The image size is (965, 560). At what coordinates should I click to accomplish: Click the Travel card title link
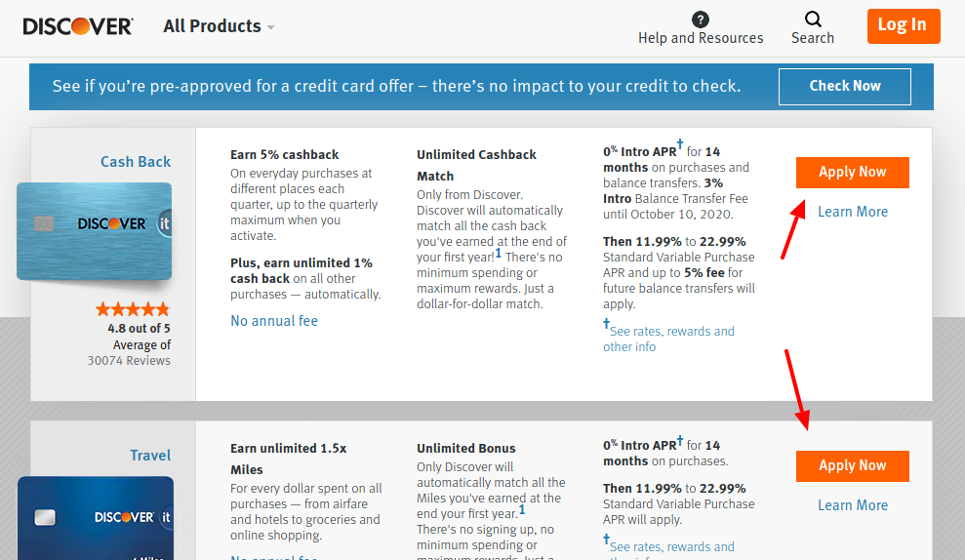click(x=150, y=456)
